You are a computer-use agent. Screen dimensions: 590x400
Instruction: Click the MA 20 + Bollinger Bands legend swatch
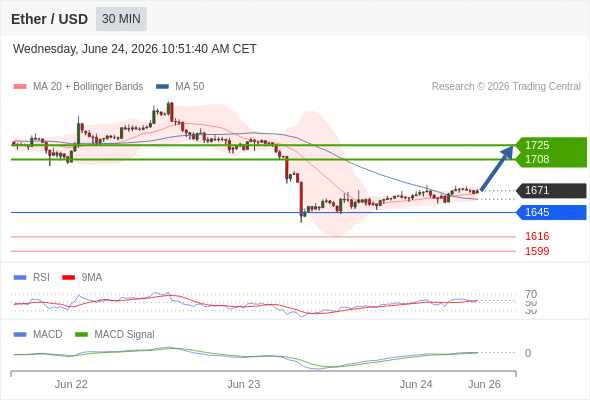(20, 87)
